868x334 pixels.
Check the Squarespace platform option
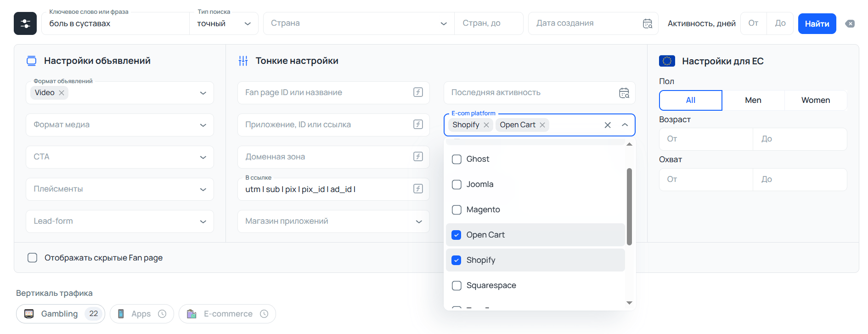tap(457, 286)
